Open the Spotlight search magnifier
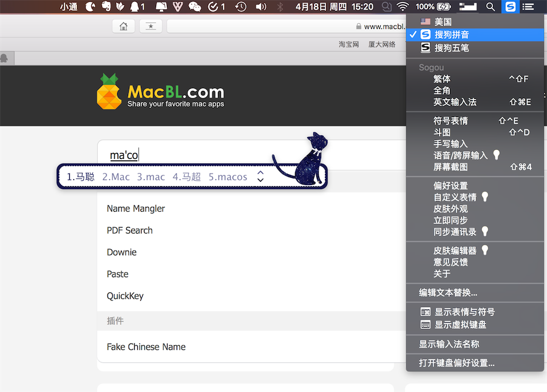The width and height of the screenshot is (547, 392). 490,7
